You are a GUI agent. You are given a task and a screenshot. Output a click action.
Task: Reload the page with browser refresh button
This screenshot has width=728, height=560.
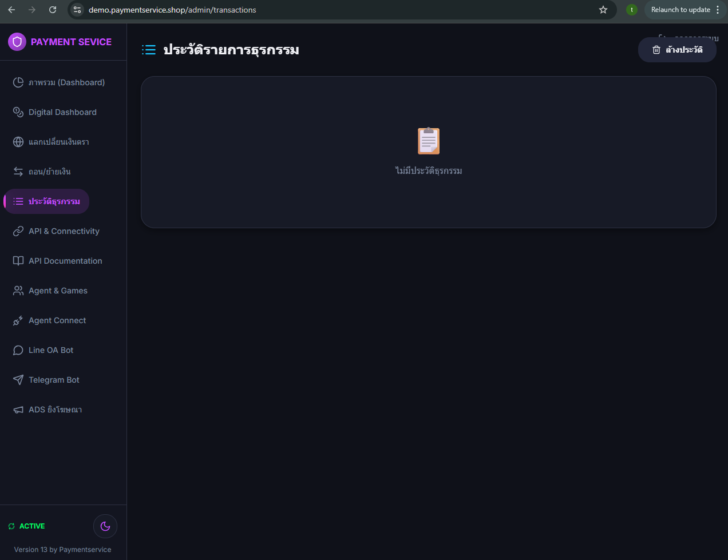pos(53,10)
